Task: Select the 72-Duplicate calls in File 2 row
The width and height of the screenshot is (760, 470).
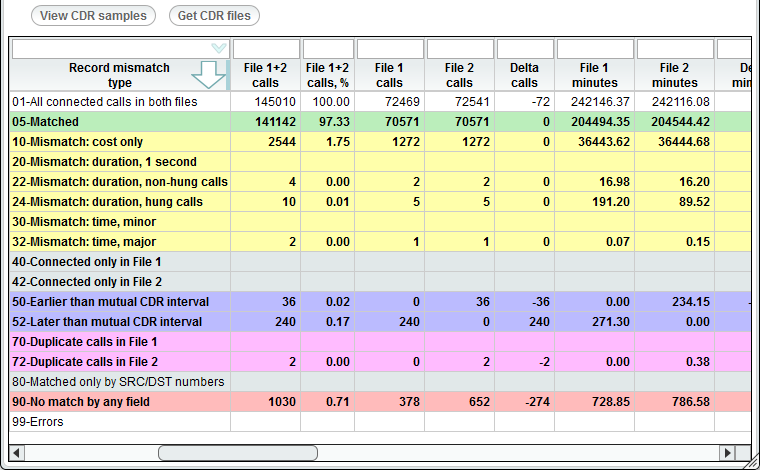Action: point(120,362)
